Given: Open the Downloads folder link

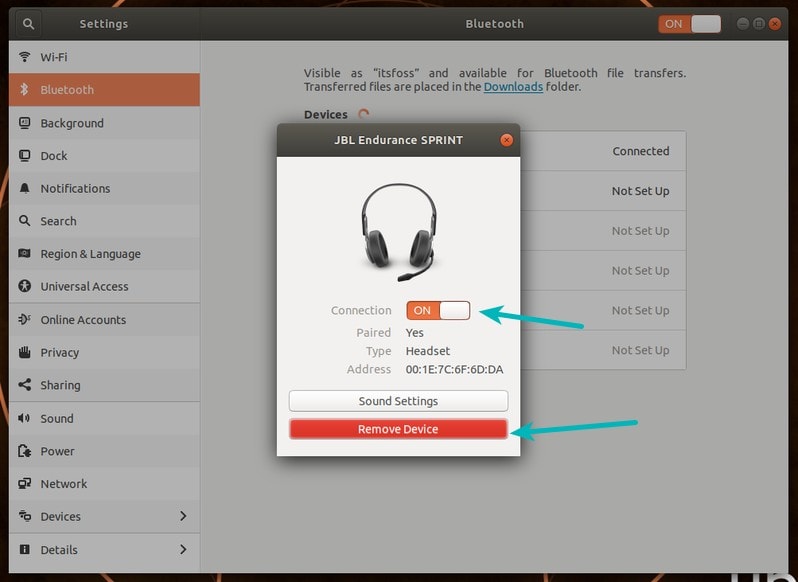Looking at the screenshot, I should pyautogui.click(x=513, y=87).
